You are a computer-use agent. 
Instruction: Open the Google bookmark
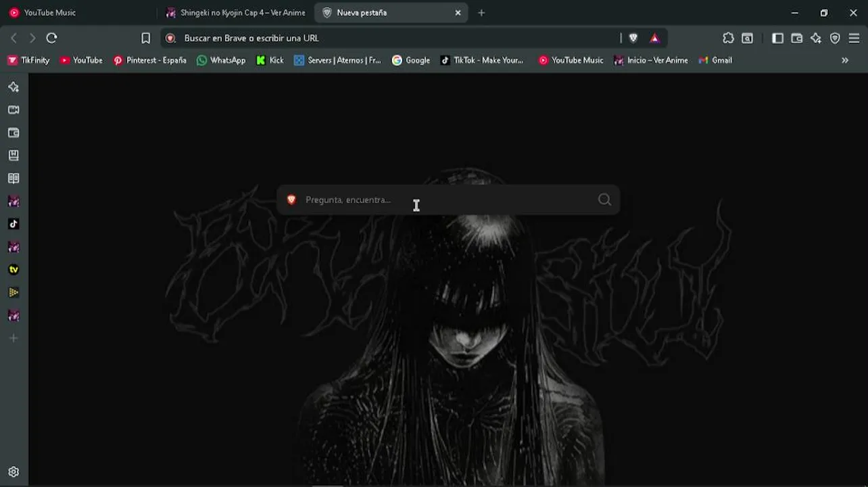click(411, 60)
